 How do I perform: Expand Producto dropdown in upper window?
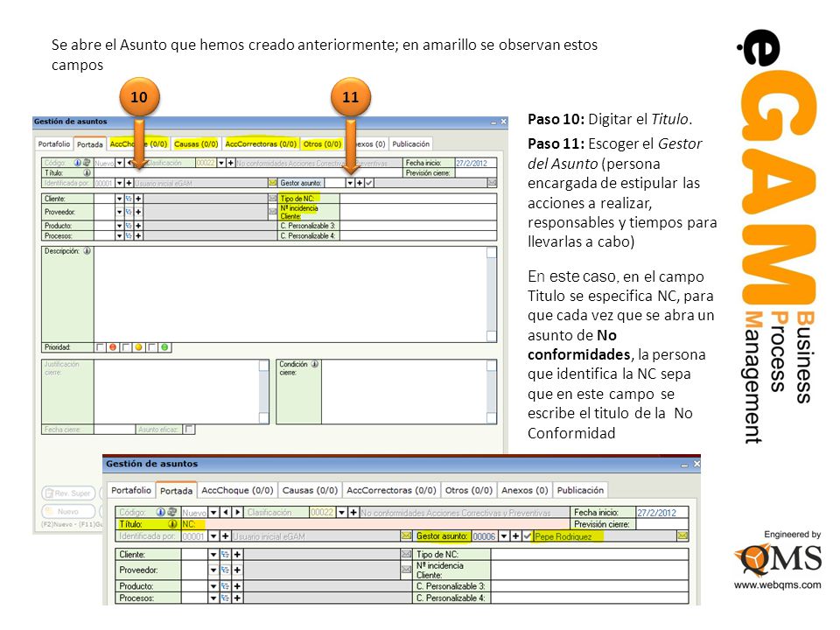tap(120, 226)
